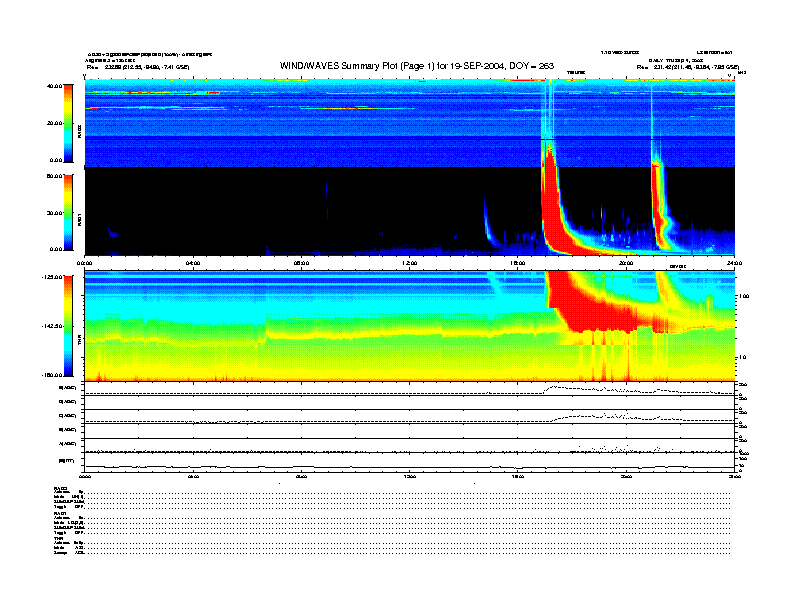Click the TNR color scale bar
The height and width of the screenshot is (612, 792).
pos(68,327)
